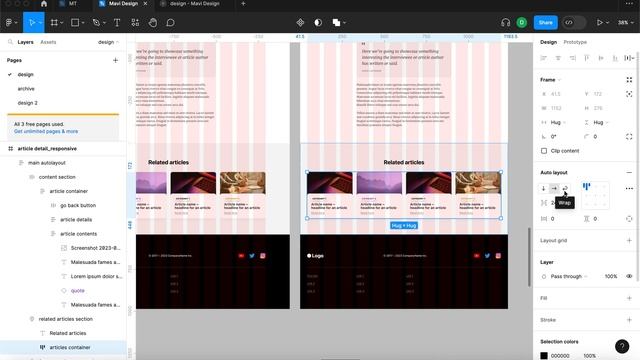The width and height of the screenshot is (640, 360).
Task: Click the green user avatar D
Action: point(522,23)
